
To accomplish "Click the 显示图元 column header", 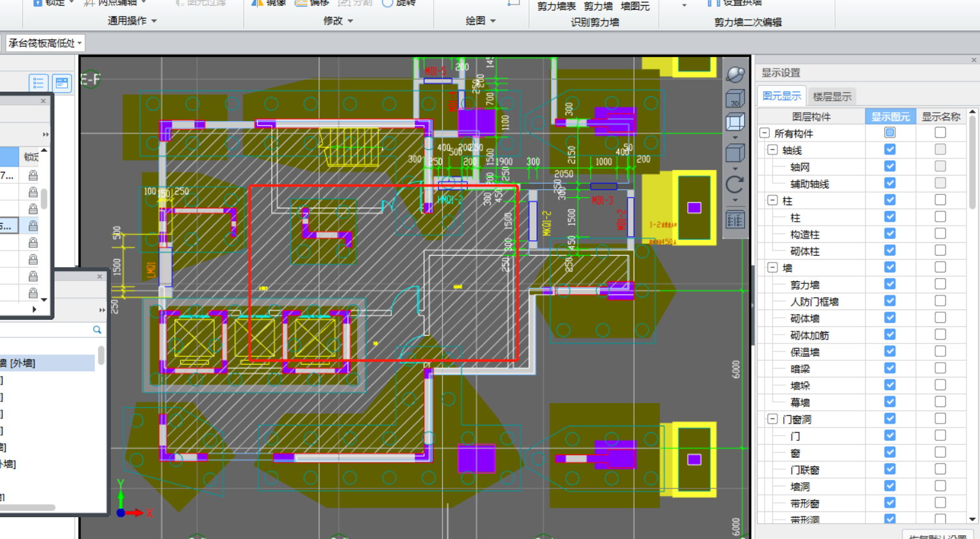I will 890,116.
